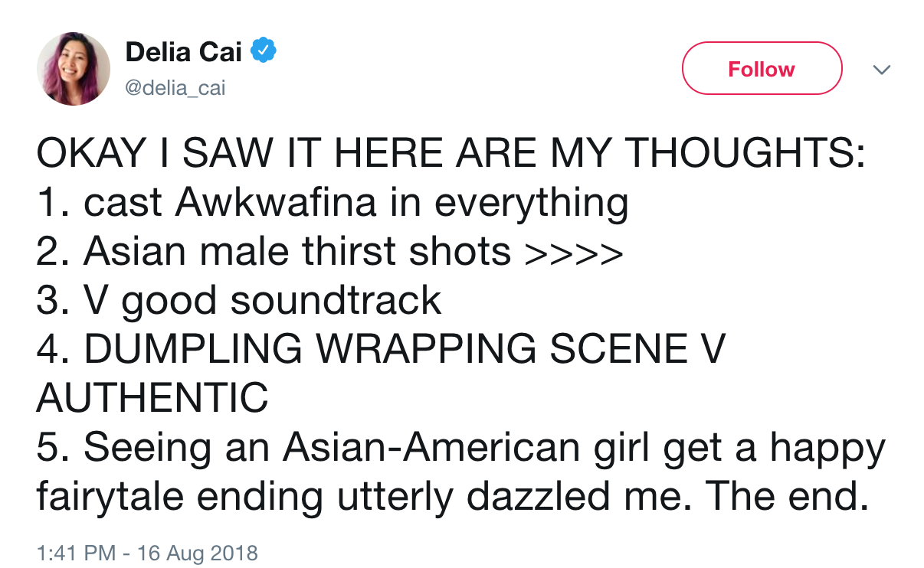The height and width of the screenshot is (568, 924).
Task: Open Delia Cai's profile photo
Action: point(74,69)
